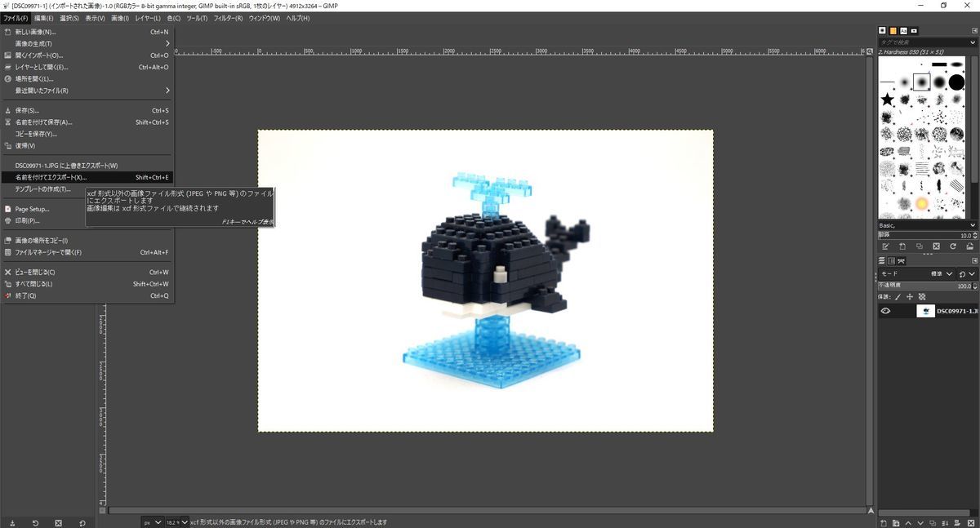This screenshot has height=528, width=980.
Task: Expand the 画像の生成 submenu
Action: 87,43
